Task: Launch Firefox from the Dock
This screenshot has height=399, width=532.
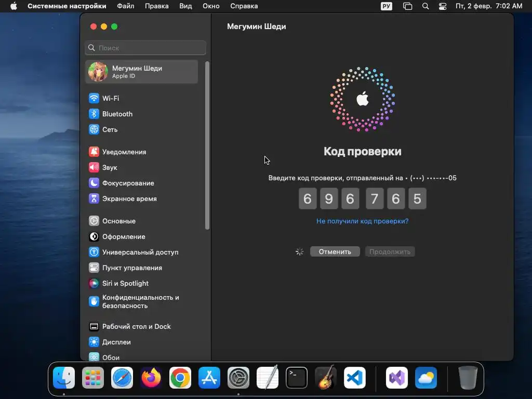Action: click(151, 378)
